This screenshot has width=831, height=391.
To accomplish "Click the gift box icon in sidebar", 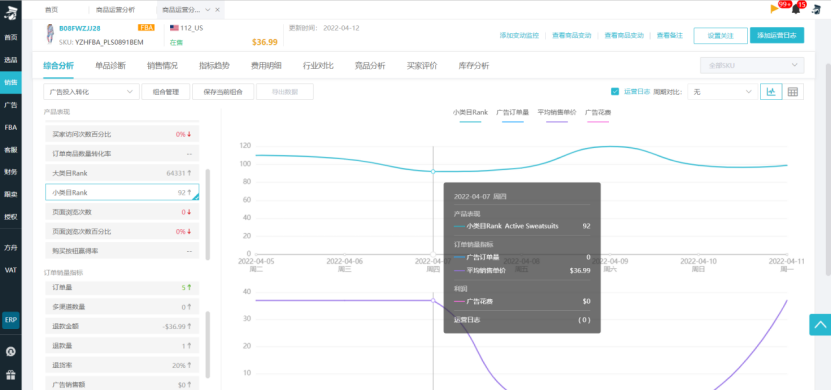I will pyautogui.click(x=11, y=375).
